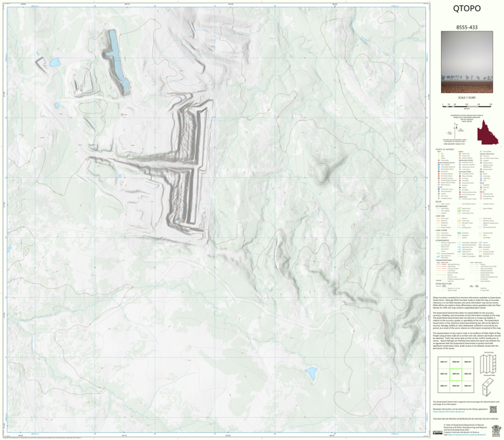504x440 pixels.
Task: Click the HYDROGRAPHY legend heading
Action: click(x=442, y=240)
